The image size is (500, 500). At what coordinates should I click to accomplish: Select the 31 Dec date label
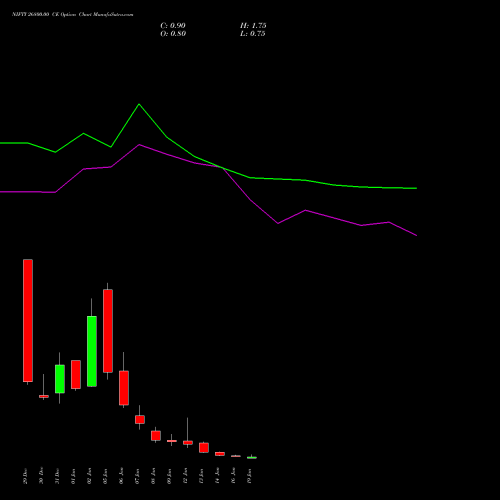pyautogui.click(x=58, y=476)
